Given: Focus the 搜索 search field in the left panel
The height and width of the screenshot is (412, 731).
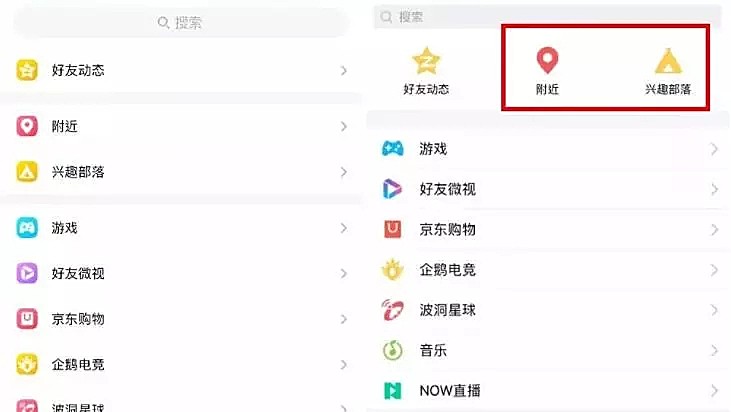Looking at the screenshot, I should [x=181, y=22].
